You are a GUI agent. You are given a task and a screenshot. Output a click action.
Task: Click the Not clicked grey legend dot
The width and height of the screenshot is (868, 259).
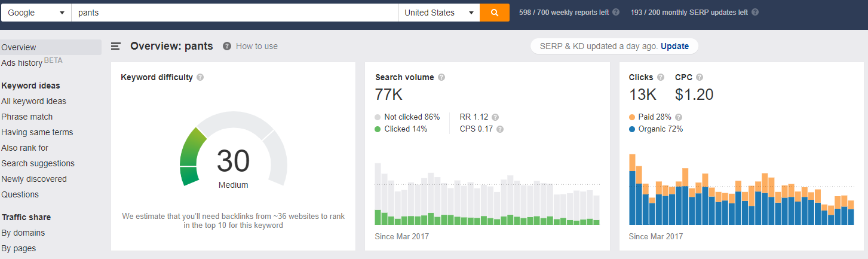378,117
